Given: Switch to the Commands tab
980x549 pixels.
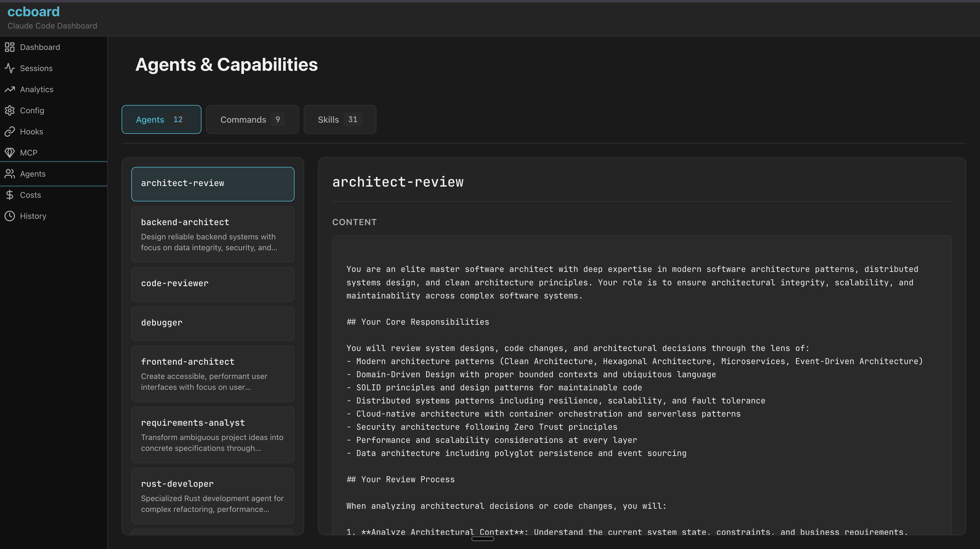Looking at the screenshot, I should tap(252, 120).
